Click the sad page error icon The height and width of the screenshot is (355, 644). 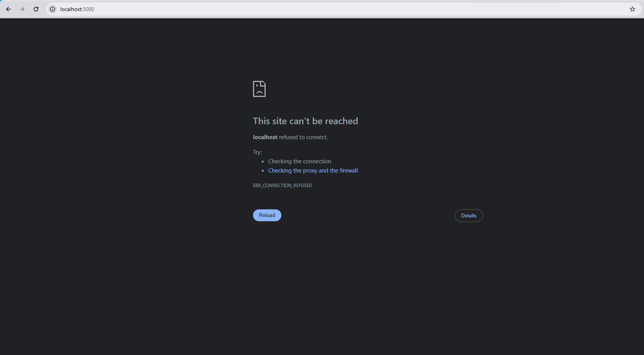[x=259, y=89]
